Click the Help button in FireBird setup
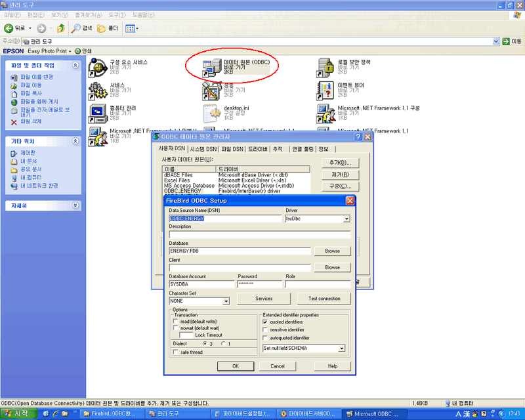 [333, 366]
